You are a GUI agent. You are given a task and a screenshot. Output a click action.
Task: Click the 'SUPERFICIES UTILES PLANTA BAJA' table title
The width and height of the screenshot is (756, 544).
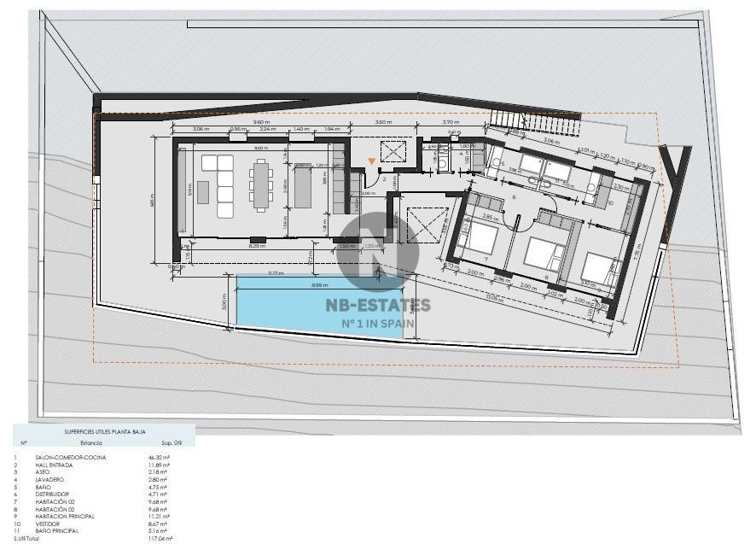(105, 432)
